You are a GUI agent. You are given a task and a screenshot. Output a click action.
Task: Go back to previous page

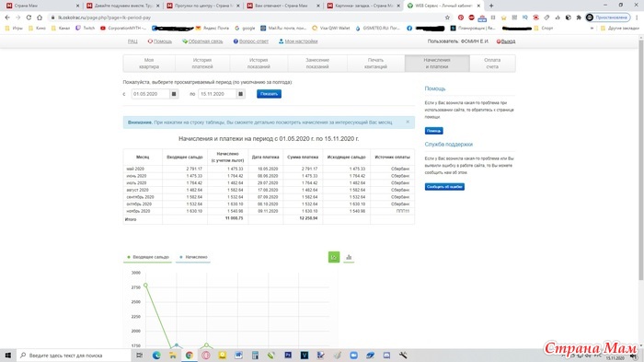[7, 18]
